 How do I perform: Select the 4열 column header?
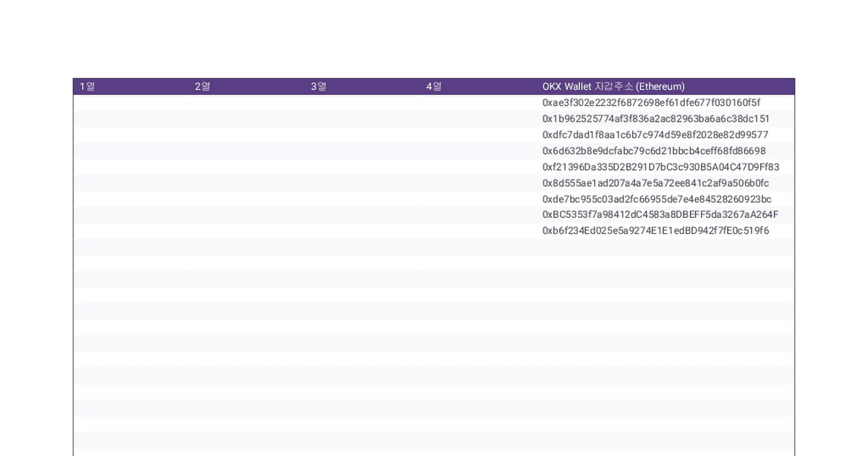click(434, 87)
